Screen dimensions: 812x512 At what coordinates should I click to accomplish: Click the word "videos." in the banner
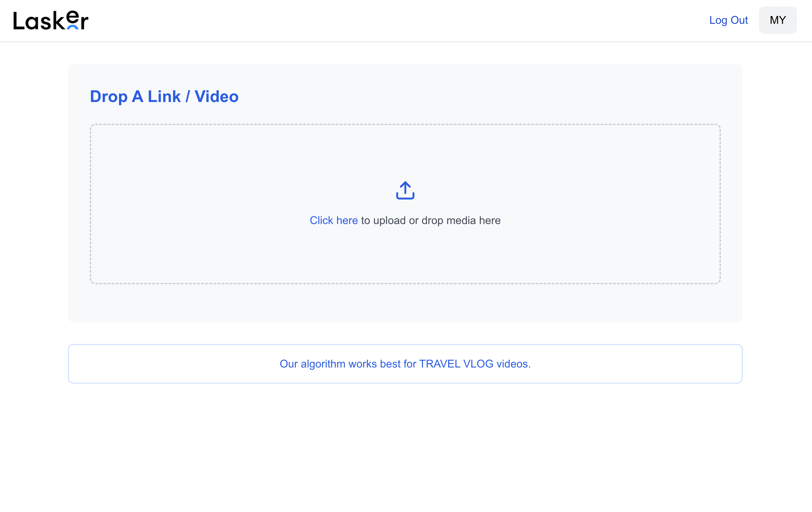[513, 364]
